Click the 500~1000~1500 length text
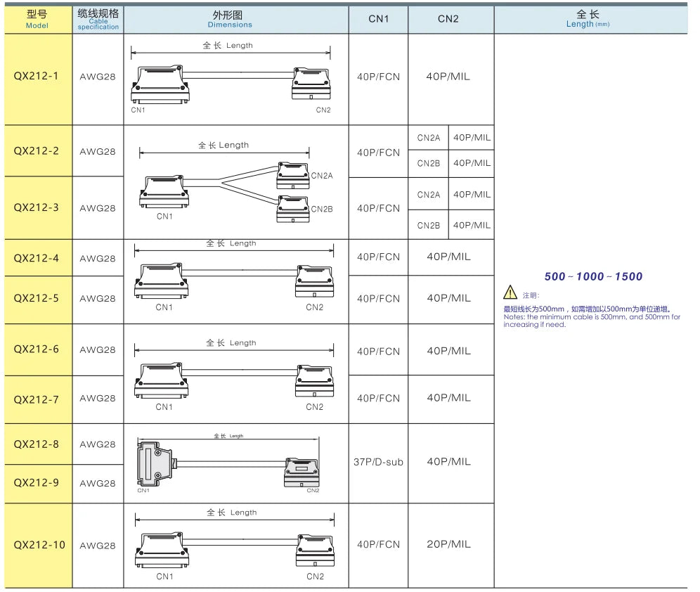This screenshot has height=592, width=700. [x=593, y=276]
